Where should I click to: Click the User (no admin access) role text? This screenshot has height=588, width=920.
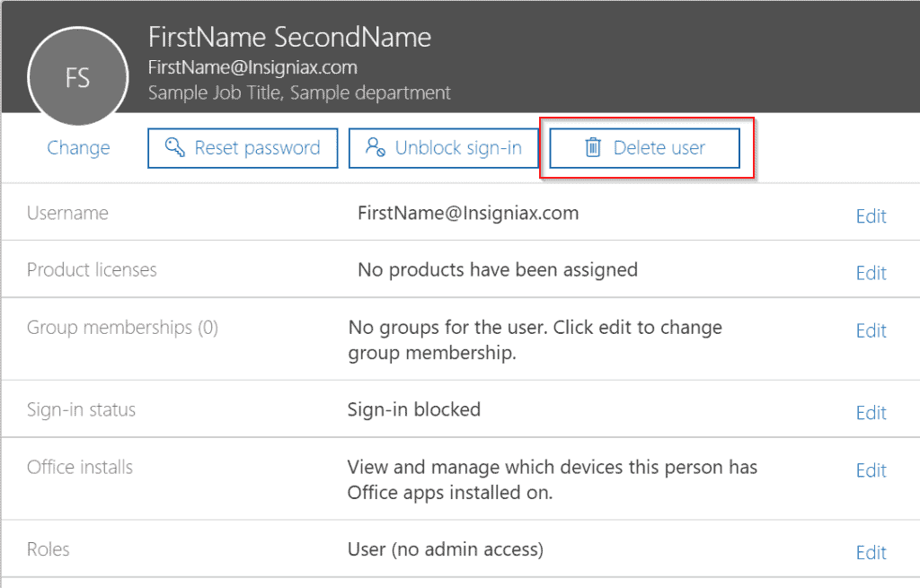coord(446,549)
